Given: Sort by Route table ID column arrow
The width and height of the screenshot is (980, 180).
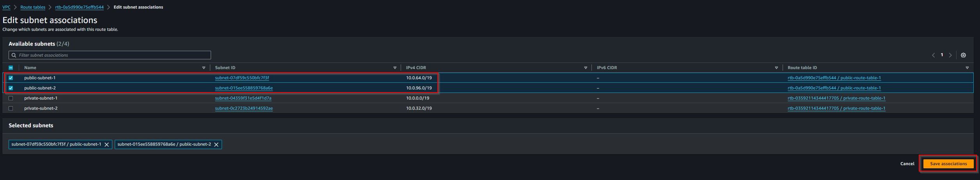Looking at the screenshot, I should point(967,68).
